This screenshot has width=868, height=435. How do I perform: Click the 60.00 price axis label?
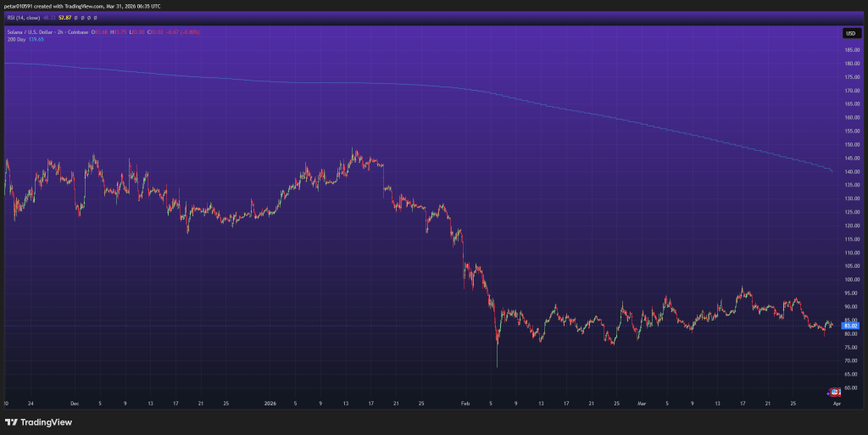pos(852,388)
